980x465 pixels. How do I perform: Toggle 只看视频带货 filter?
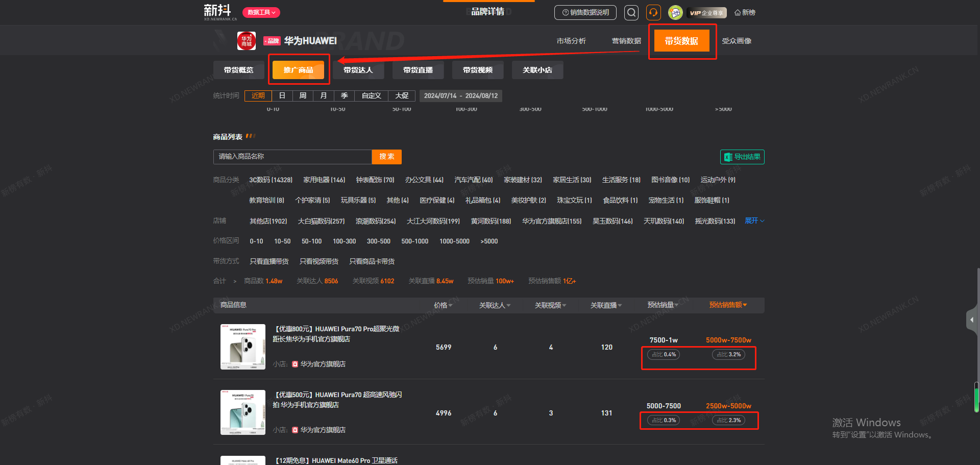coord(319,261)
